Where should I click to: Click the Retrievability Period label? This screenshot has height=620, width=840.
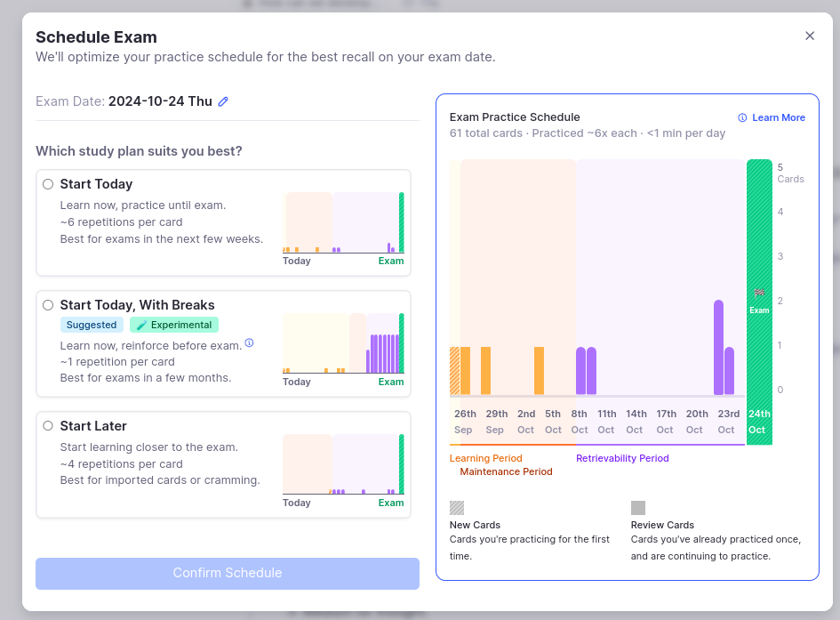point(622,458)
